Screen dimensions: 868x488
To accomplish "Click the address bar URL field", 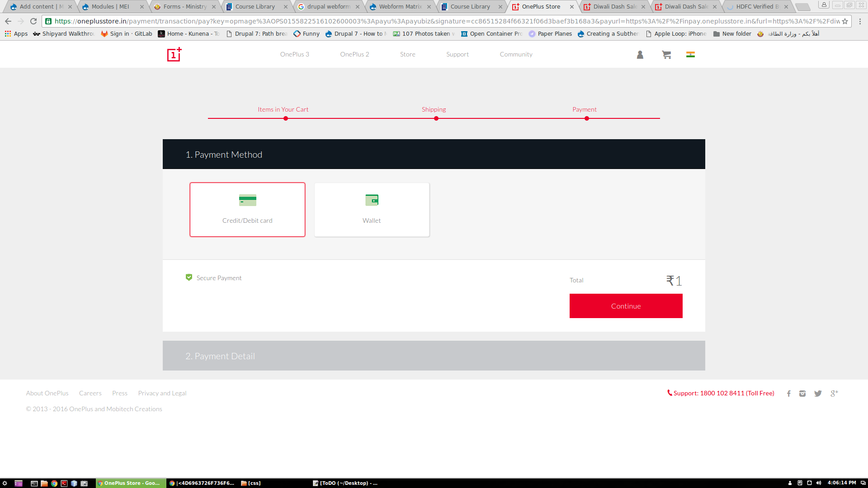I will pyautogui.click(x=447, y=21).
